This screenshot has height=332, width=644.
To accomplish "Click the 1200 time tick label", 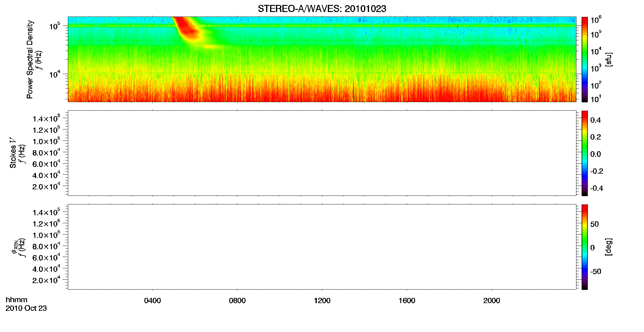I will click(x=322, y=301).
